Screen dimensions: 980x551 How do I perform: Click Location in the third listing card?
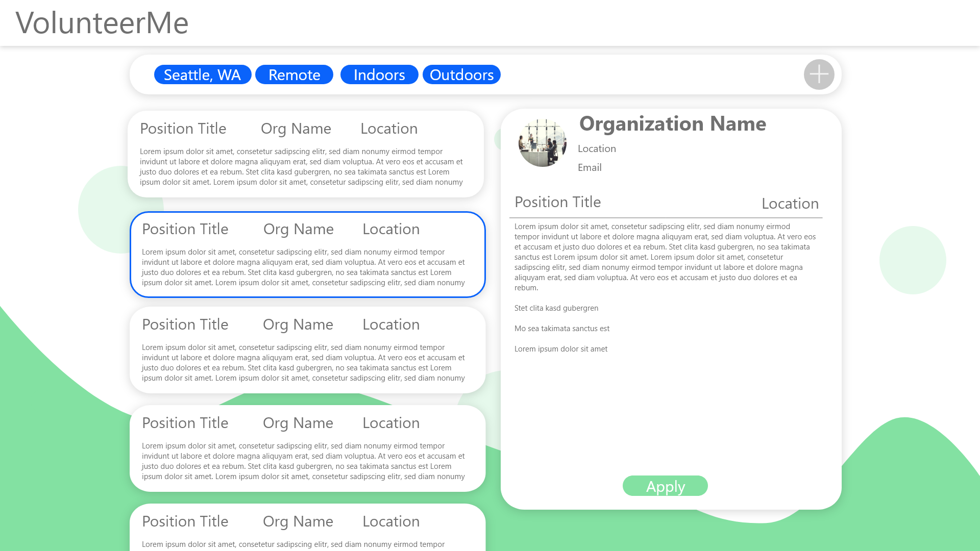[391, 324]
